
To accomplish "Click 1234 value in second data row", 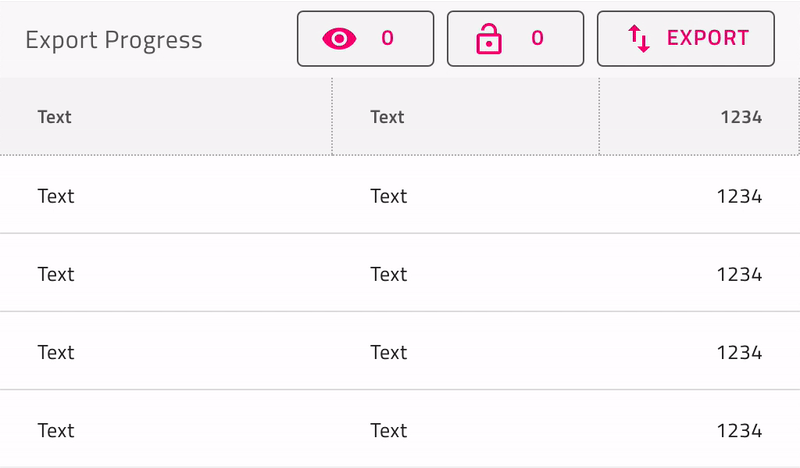I will tap(739, 274).
